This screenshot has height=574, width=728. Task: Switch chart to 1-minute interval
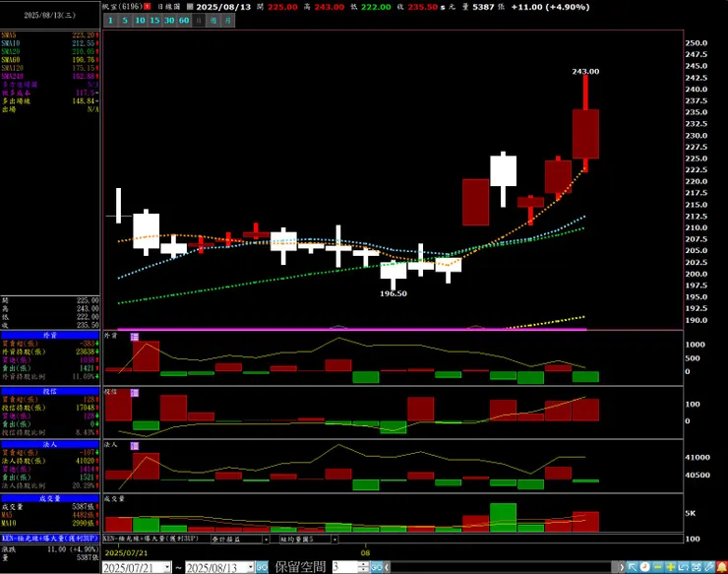[x=110, y=21]
